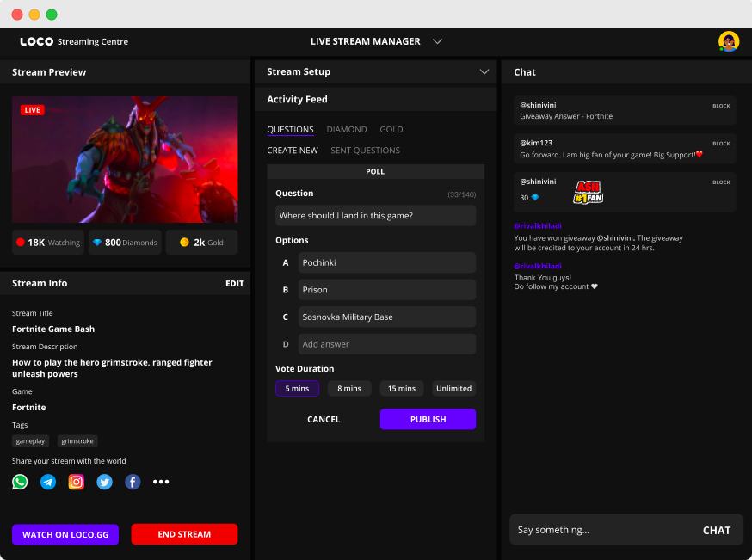Click the 2k Gold counter text
The image size is (752, 560).
click(208, 243)
